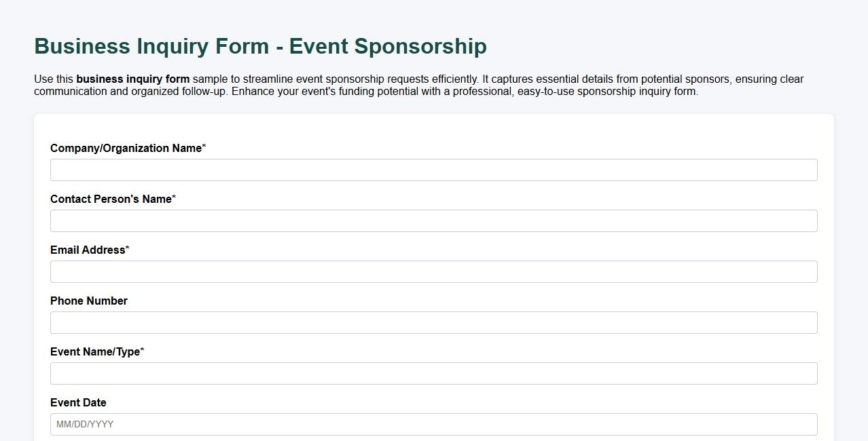Click the Event Date label
Screen dimensions: 868x441
click(x=78, y=402)
